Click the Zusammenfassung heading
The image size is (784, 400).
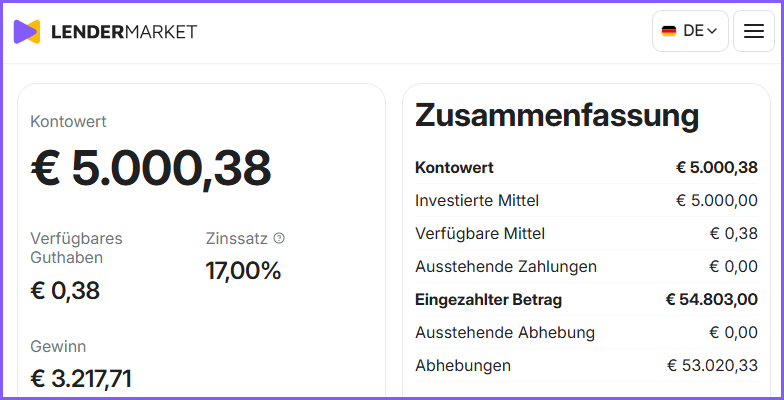pos(557,116)
